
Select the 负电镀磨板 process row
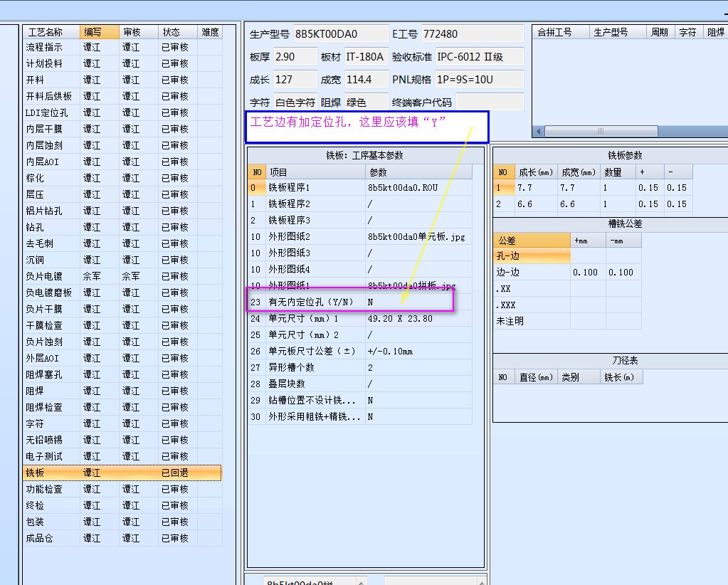point(122,292)
